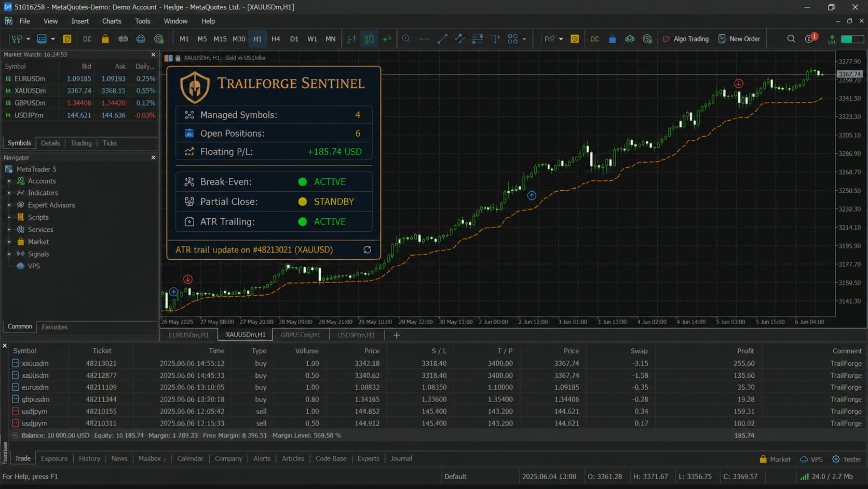868x489 pixels.
Task: Open the profiles dropdown arrow
Action: pos(52,39)
